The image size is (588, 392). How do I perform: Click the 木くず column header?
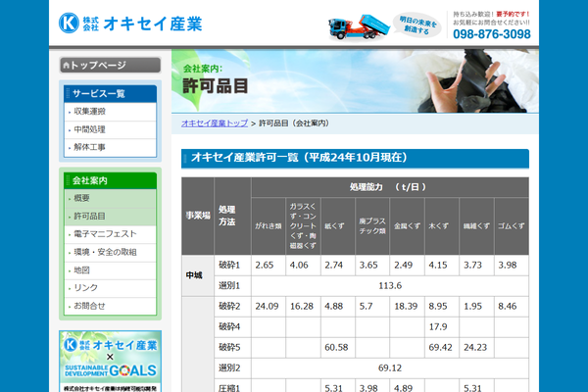442,226
